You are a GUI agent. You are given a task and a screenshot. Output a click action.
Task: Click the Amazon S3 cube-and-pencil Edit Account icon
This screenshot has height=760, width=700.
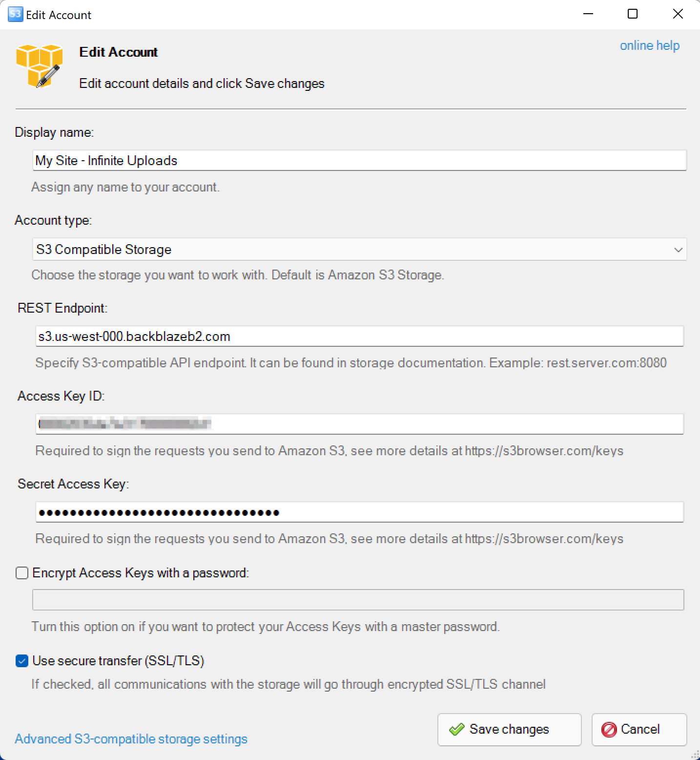coord(39,65)
